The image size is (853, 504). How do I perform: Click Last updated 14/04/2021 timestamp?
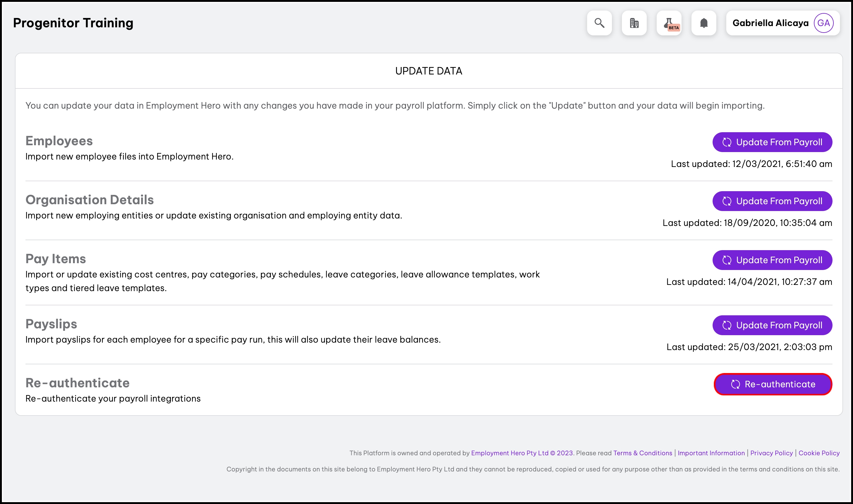click(x=749, y=282)
